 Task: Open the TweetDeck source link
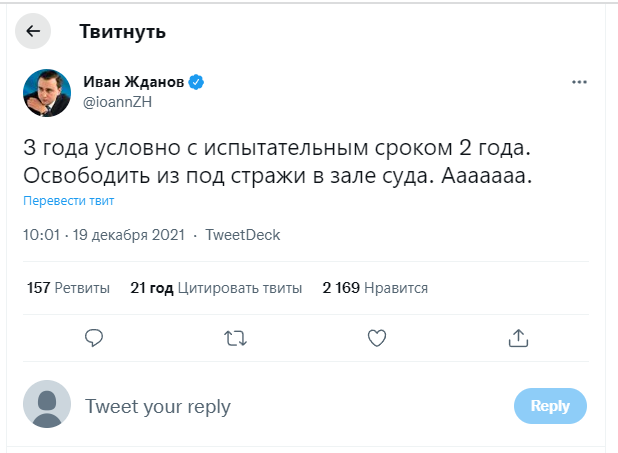[x=242, y=235]
